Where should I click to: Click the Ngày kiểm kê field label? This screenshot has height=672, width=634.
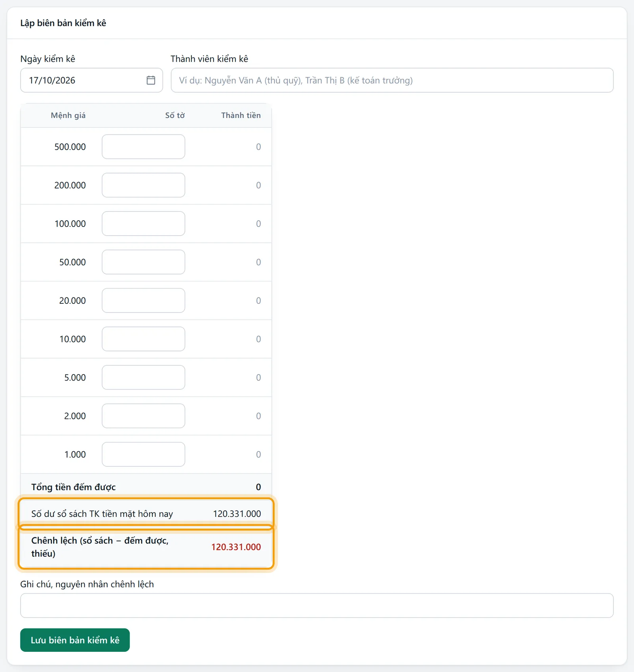(48, 59)
